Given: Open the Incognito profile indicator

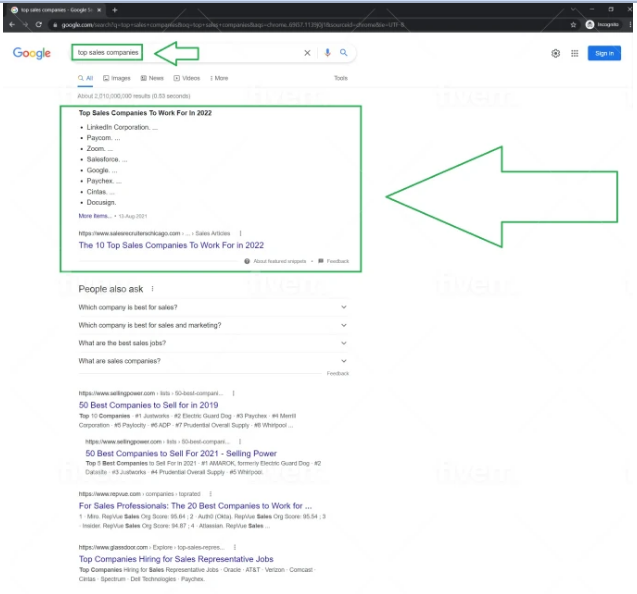Looking at the screenshot, I should pos(602,25).
